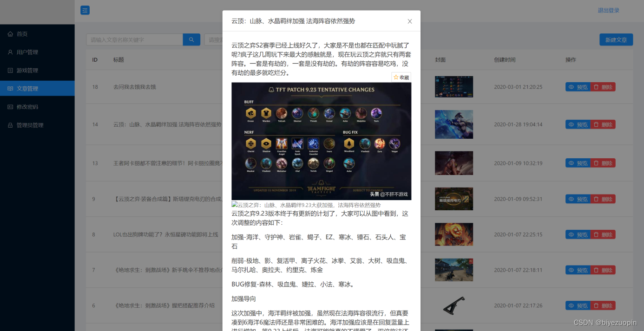
Task: Open 首页 in the sidebar
Action: [37, 34]
